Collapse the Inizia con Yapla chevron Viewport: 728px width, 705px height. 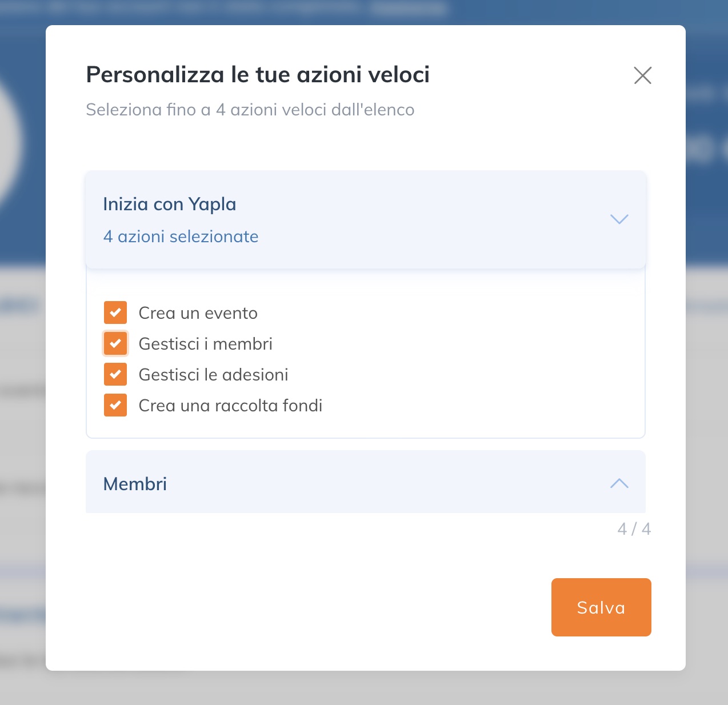(x=619, y=219)
